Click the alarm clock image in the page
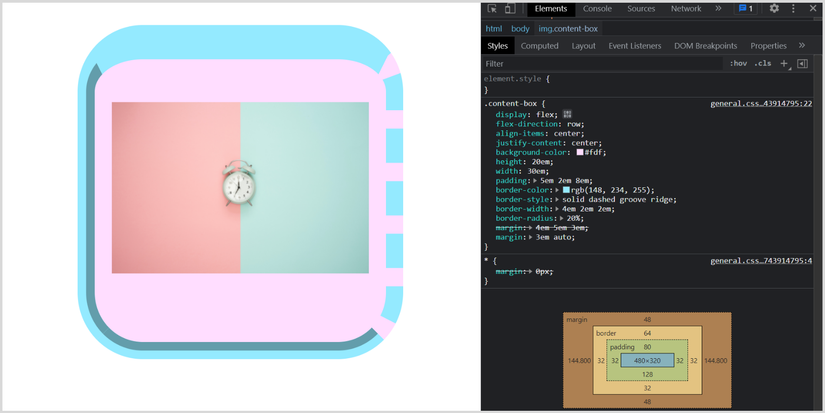Viewport: 825px width, 413px height. 240,187
